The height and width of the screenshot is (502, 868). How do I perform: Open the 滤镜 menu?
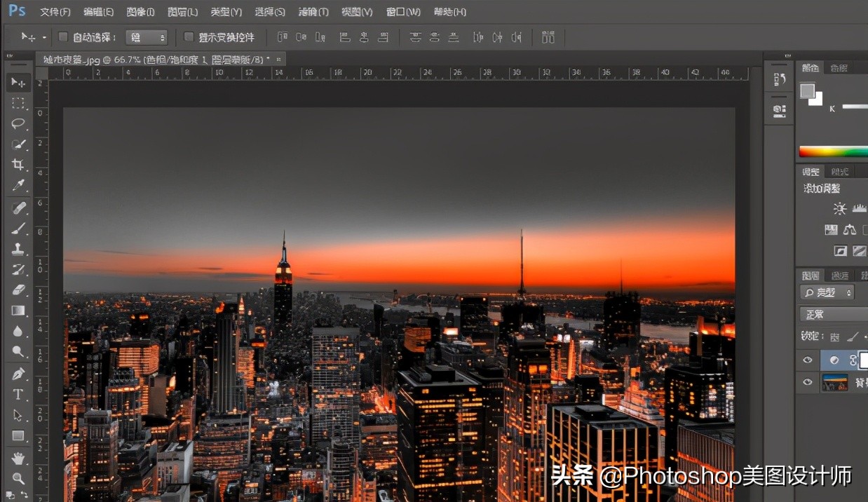[313, 11]
